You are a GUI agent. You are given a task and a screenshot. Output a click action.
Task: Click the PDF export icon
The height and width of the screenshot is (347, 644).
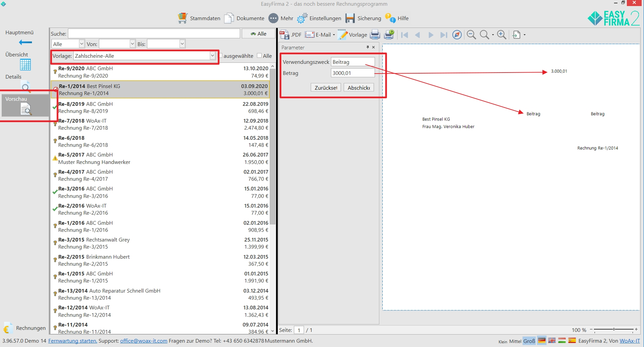click(285, 35)
